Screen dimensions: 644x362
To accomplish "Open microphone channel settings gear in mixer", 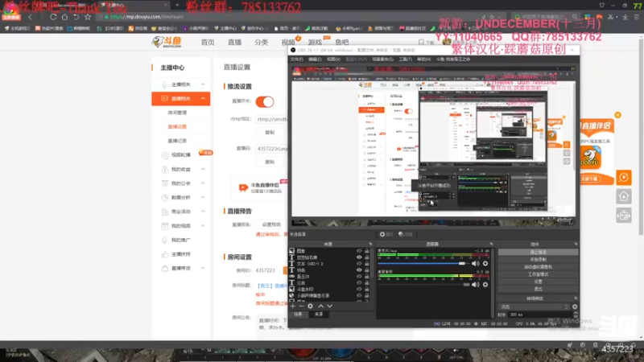I will coord(485,264).
